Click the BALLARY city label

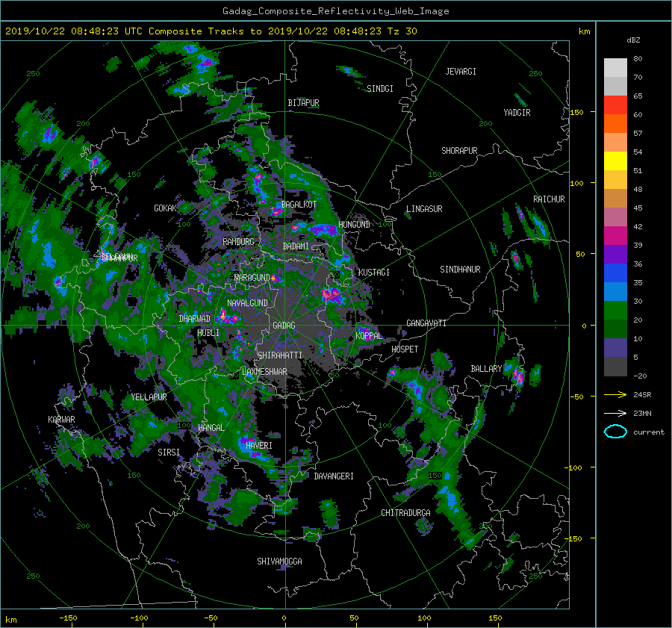pyautogui.click(x=486, y=369)
